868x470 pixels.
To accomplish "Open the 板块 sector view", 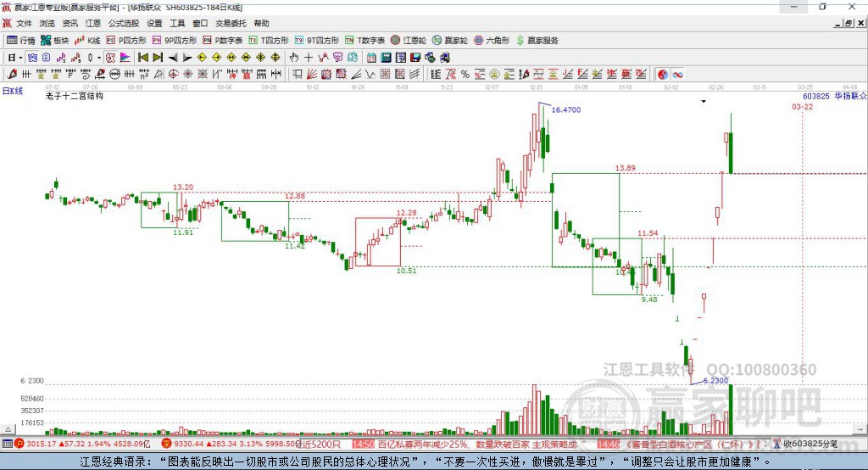I will coord(54,41).
